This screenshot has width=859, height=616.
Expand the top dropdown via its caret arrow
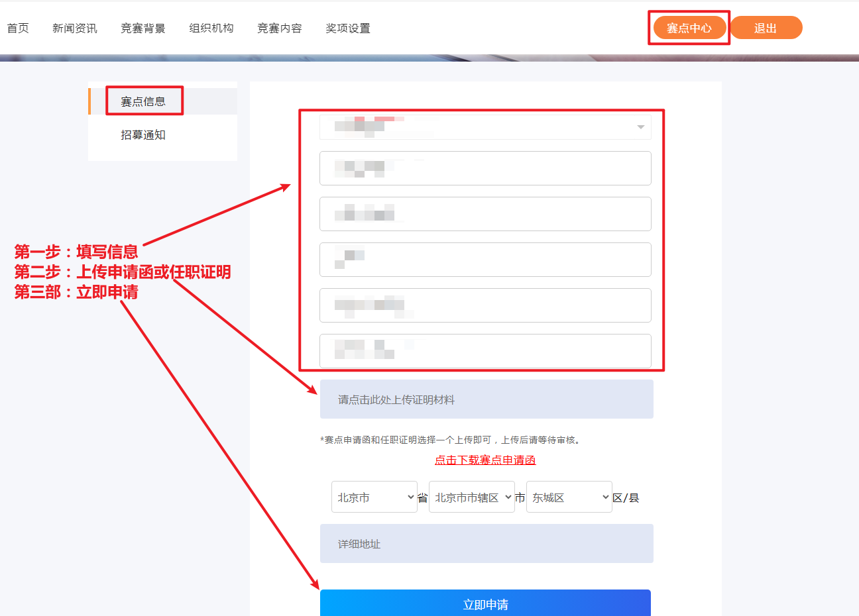[x=640, y=127]
